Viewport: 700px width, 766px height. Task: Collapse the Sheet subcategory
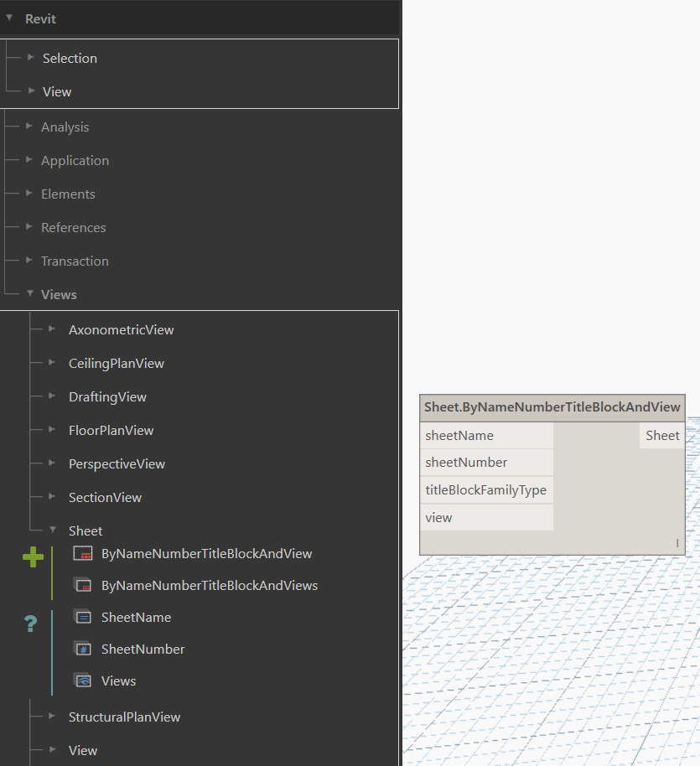coord(52,531)
